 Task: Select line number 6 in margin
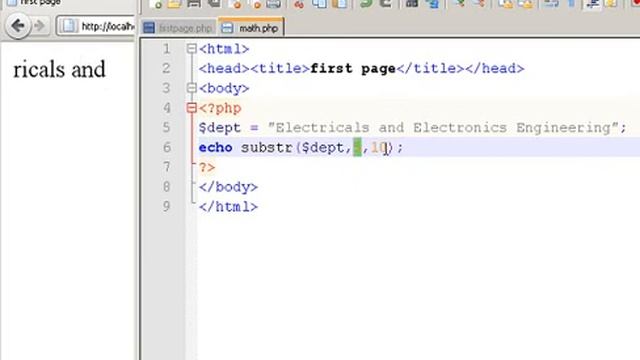[x=167, y=147]
